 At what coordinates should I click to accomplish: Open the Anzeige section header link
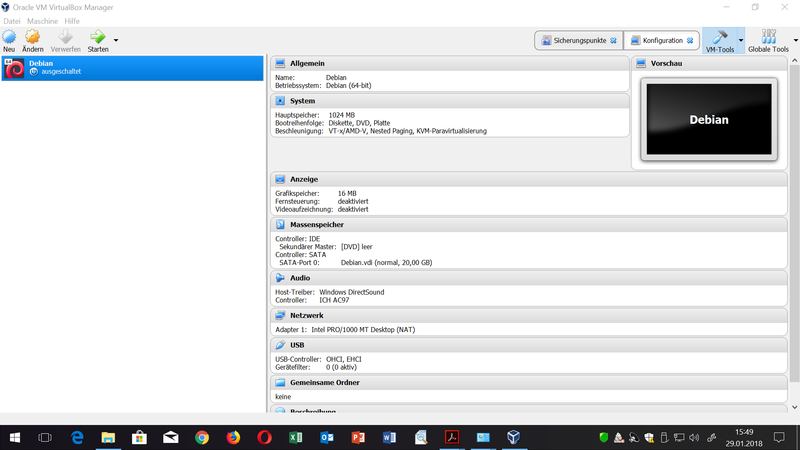pyautogui.click(x=304, y=179)
